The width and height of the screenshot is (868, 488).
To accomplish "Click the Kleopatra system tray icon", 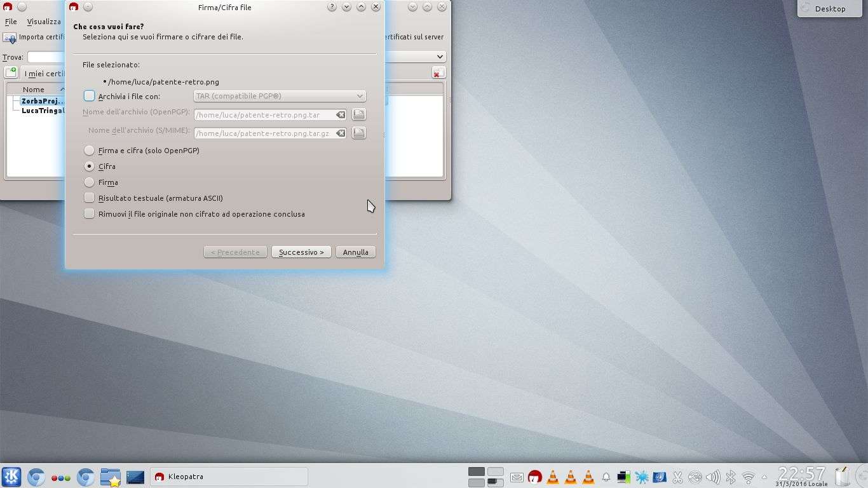I will coord(535,477).
